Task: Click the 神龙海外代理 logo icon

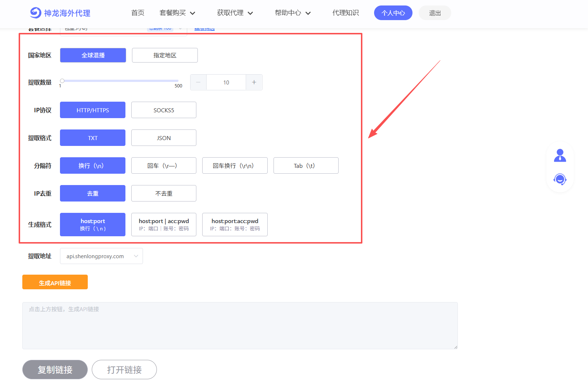Action: tap(35, 13)
